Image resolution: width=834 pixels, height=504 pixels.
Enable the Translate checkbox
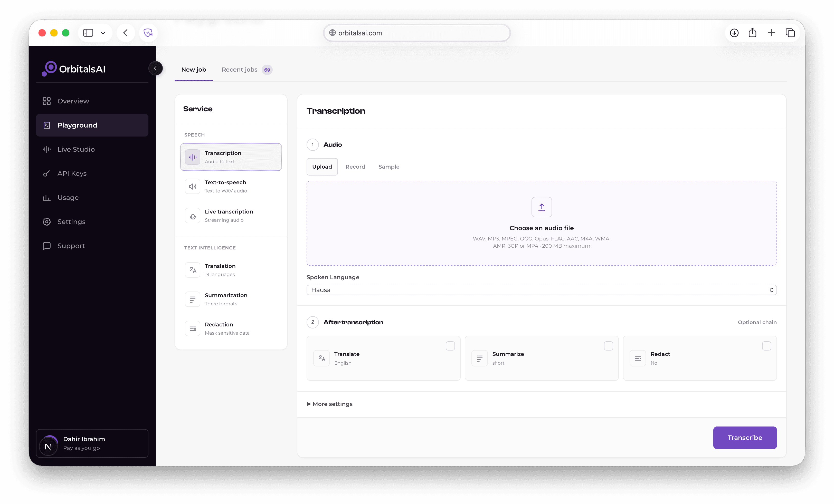[x=450, y=346]
